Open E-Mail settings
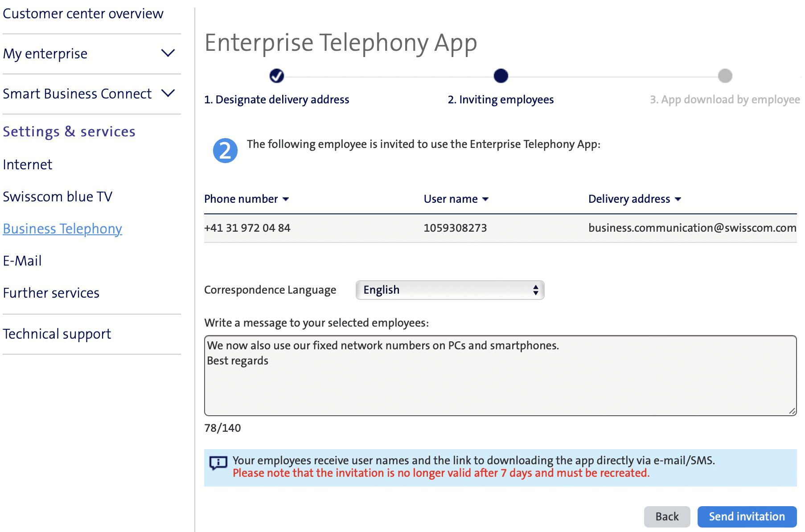The height and width of the screenshot is (532, 805). tap(22, 261)
